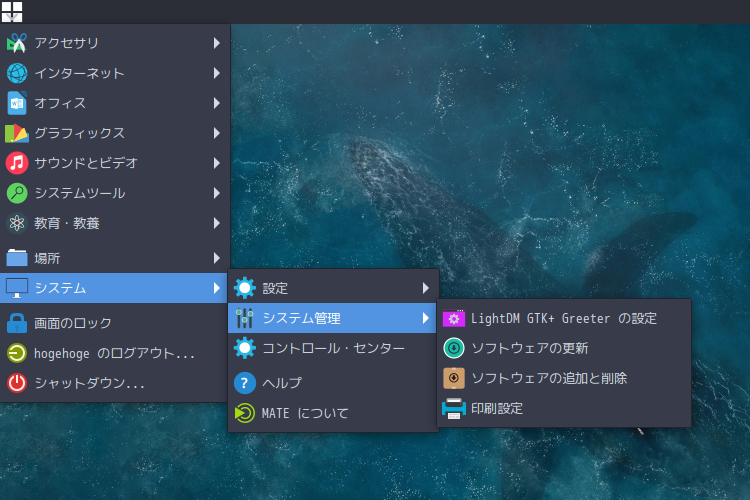Select the オフィス menu entry
Image resolution: width=750 pixels, height=500 pixels.
(114, 103)
